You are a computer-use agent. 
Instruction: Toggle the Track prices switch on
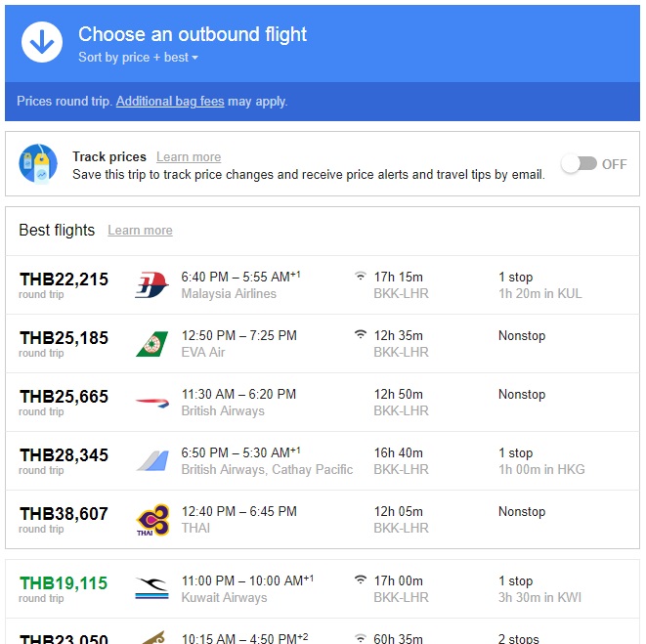[580, 163]
